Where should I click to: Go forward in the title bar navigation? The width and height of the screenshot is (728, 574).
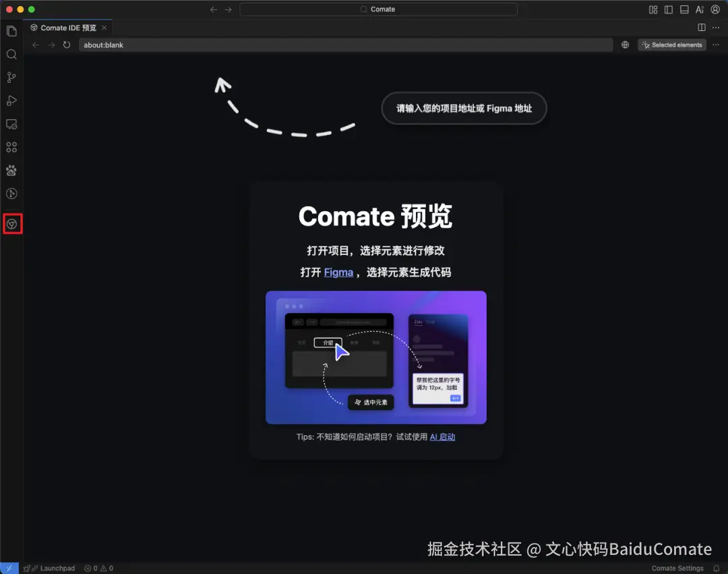(228, 9)
